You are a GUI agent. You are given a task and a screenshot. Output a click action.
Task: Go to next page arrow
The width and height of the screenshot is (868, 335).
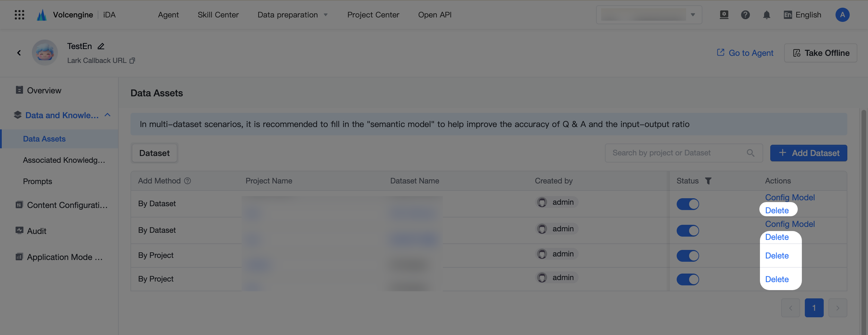coord(838,308)
